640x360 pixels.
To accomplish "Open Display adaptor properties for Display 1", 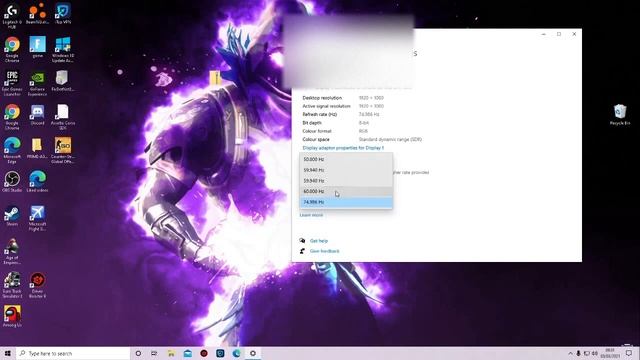I will click(343, 148).
